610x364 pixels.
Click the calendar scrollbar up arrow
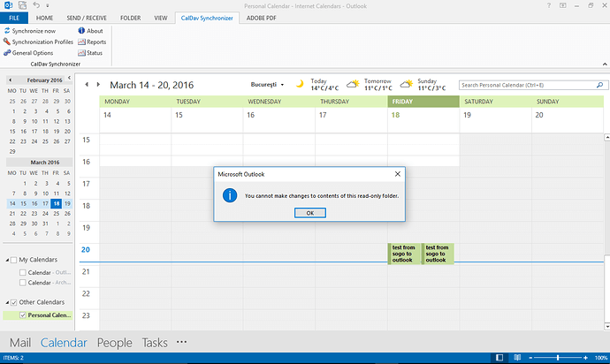pyautogui.click(x=606, y=138)
